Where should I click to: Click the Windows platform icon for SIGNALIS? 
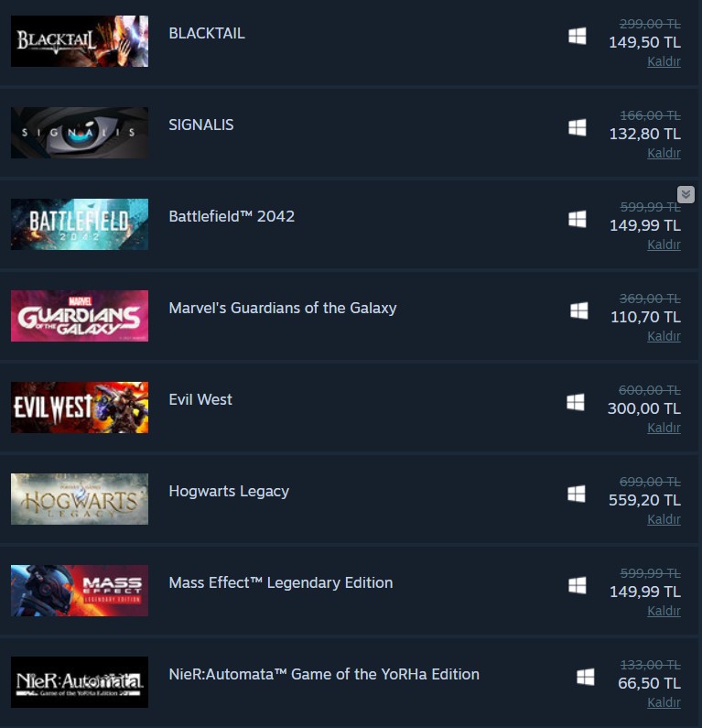578,127
